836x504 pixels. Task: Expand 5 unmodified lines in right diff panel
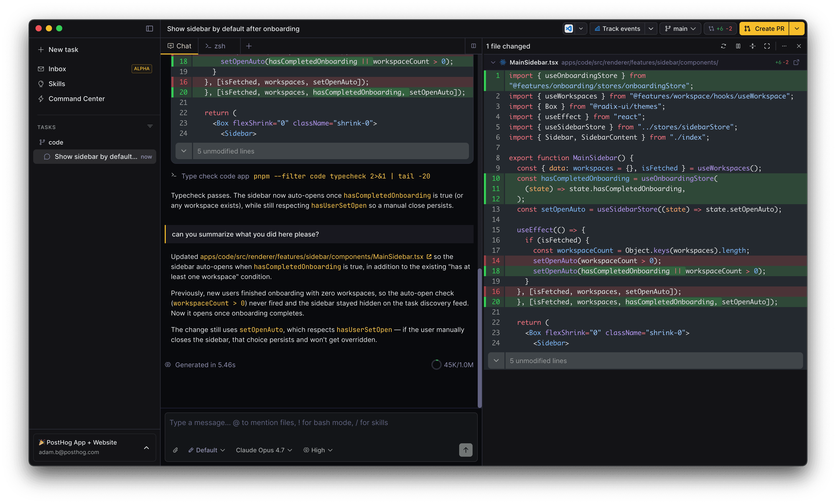pos(645,361)
